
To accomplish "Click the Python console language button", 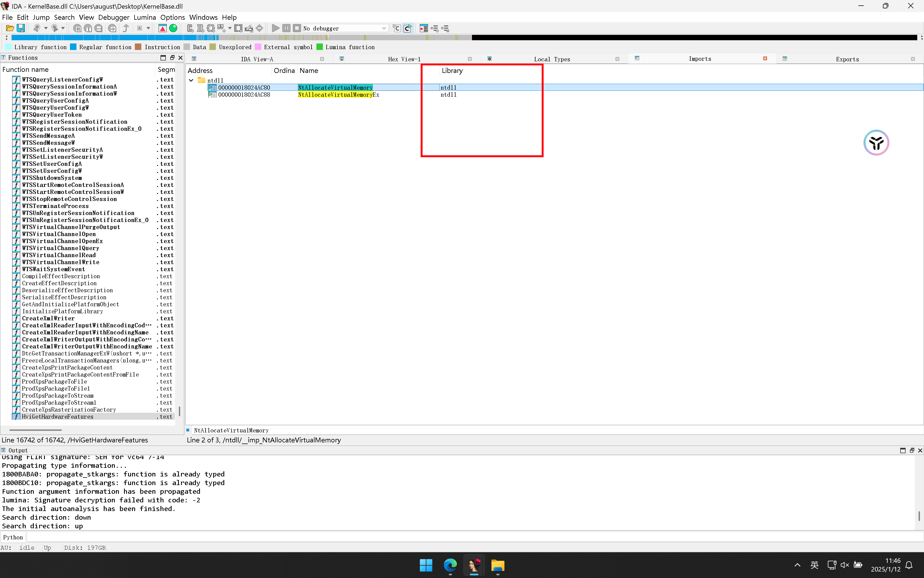I will point(13,537).
